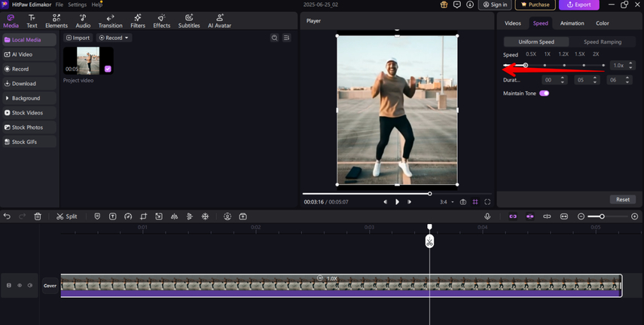Image resolution: width=644 pixels, height=325 pixels.
Task: Click the Reset button in Speed panel
Action: point(623,200)
